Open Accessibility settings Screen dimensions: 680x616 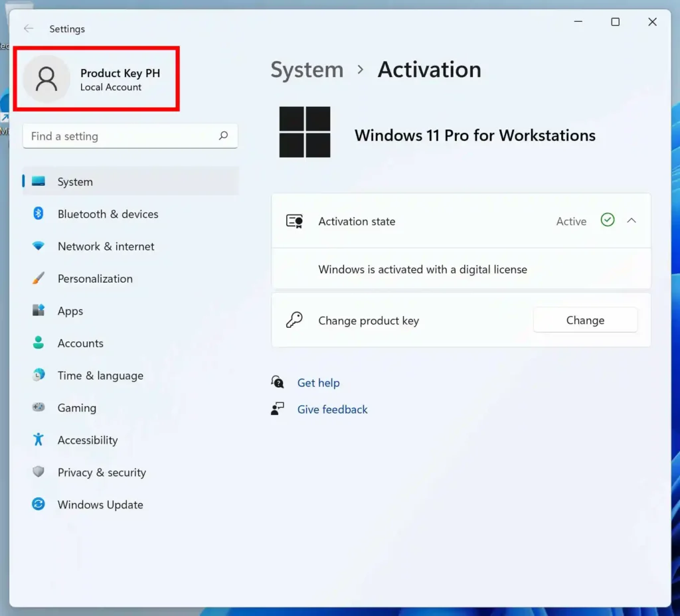(130, 440)
